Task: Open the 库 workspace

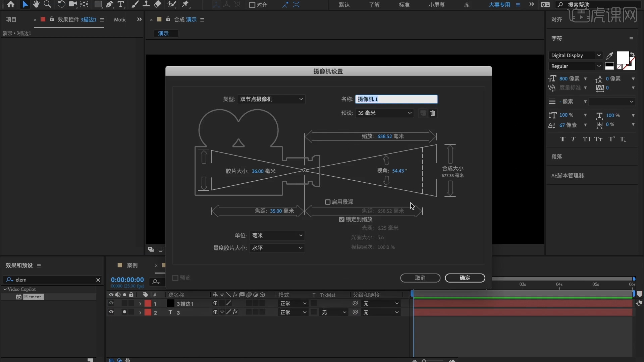Action: tap(467, 5)
